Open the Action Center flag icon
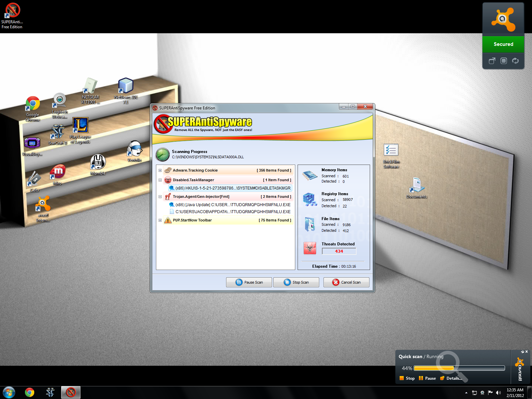 490,393
